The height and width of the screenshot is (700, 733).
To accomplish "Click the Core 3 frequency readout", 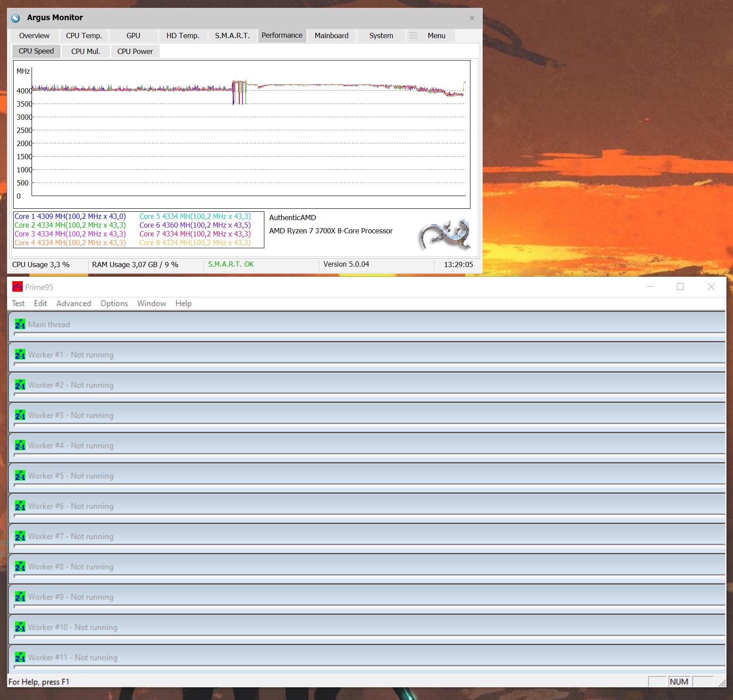I will (x=70, y=234).
